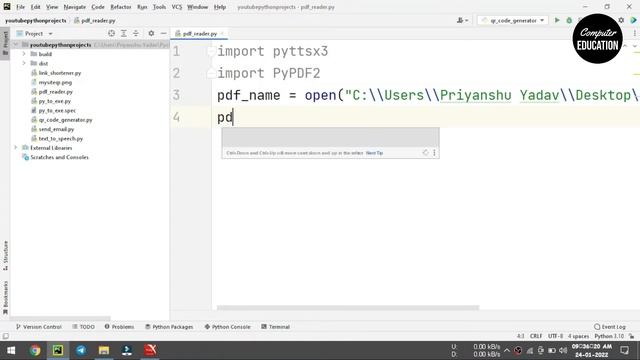640x360 pixels.
Task: Open the Event Log
Action: tap(610, 327)
